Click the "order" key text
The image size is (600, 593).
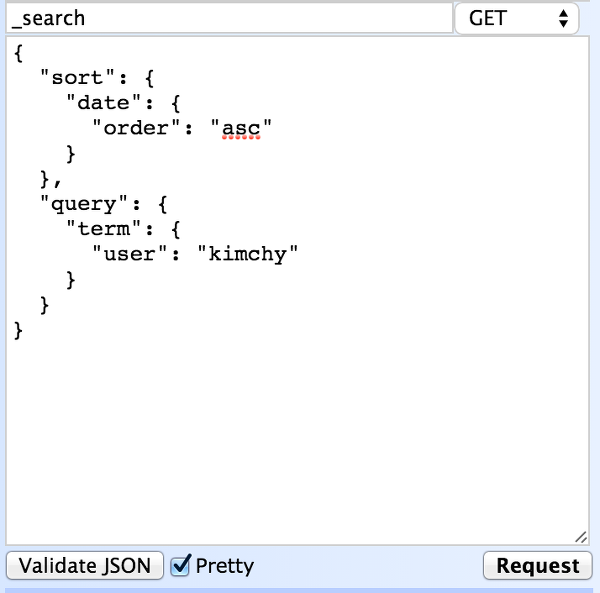point(136,128)
